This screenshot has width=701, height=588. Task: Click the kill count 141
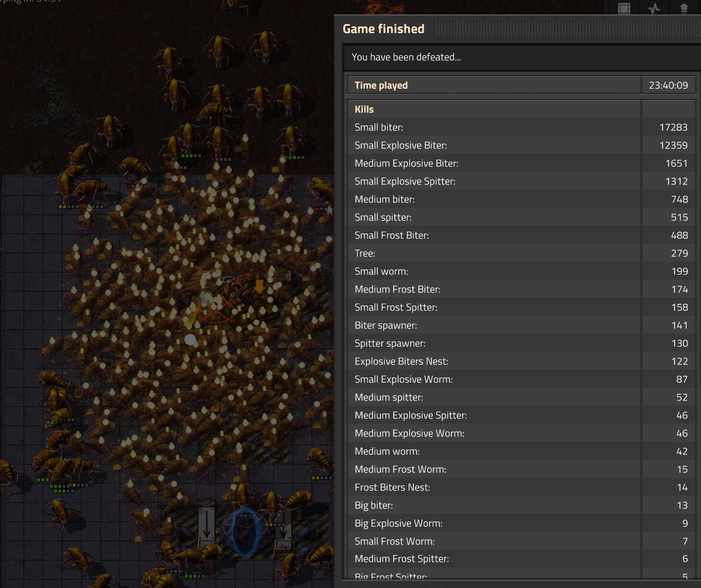[x=679, y=325]
